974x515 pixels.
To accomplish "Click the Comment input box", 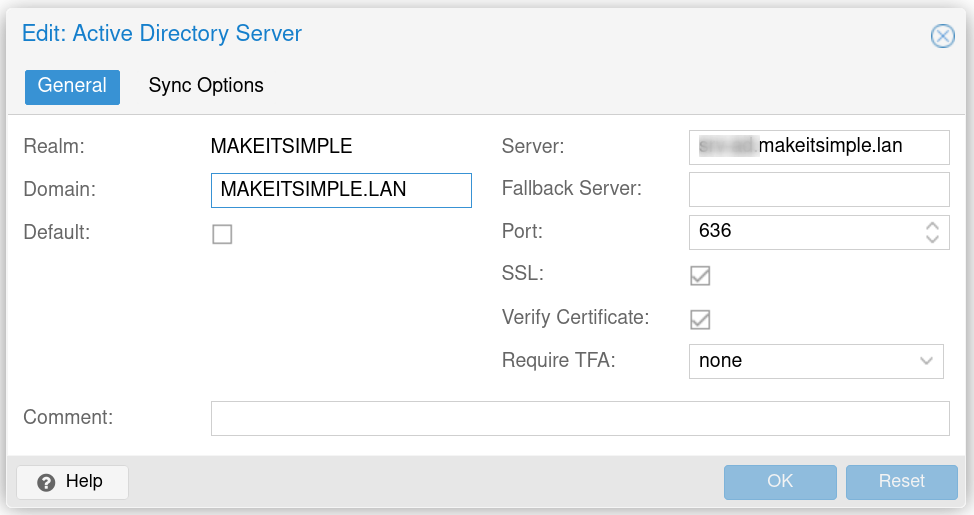I will click(x=579, y=418).
